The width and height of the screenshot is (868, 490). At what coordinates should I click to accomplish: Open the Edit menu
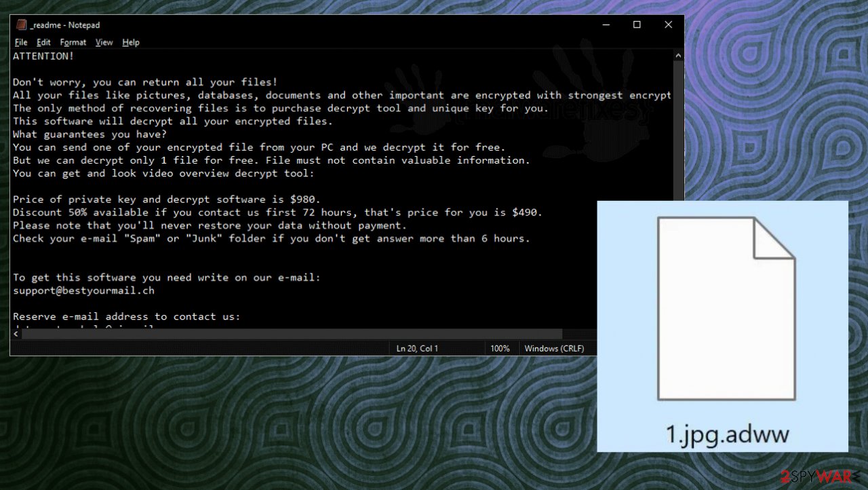[43, 42]
